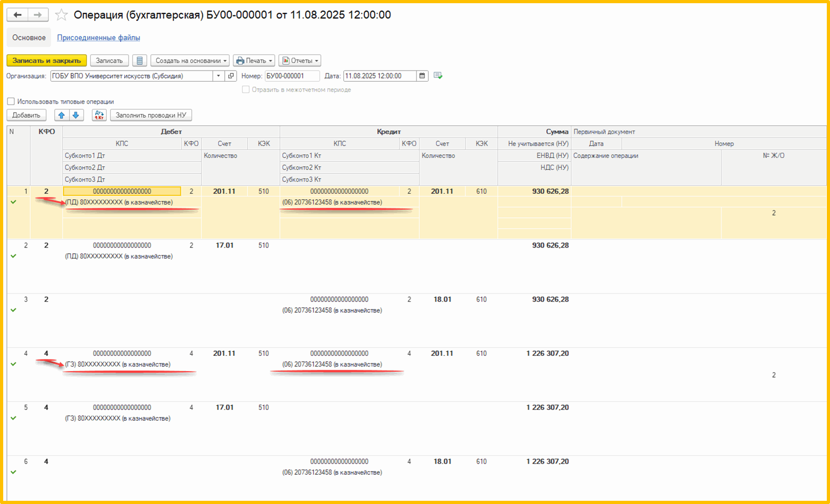Move selected row up with blue arrow
The width and height of the screenshot is (830, 504).
[62, 115]
